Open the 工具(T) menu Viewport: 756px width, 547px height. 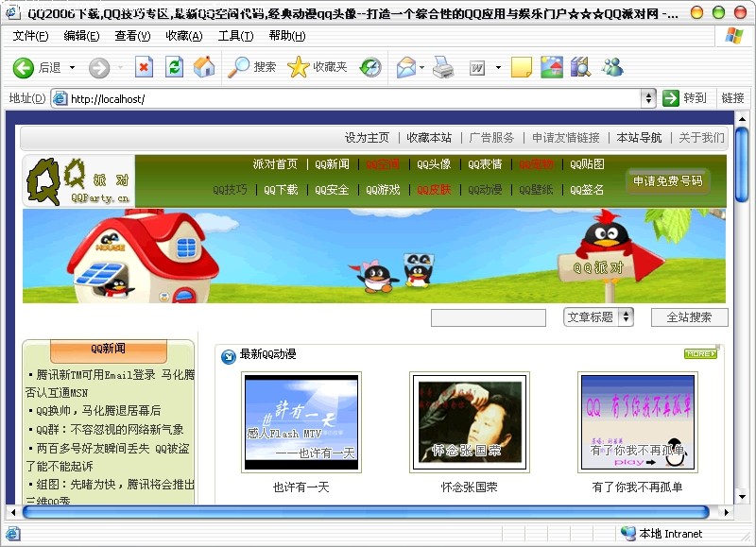coord(235,36)
